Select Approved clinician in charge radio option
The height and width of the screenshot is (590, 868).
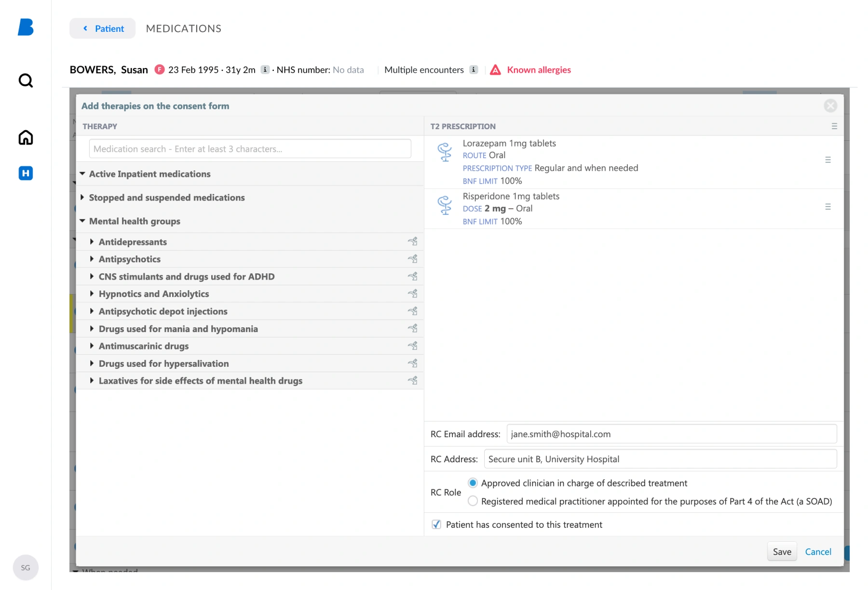473,483
